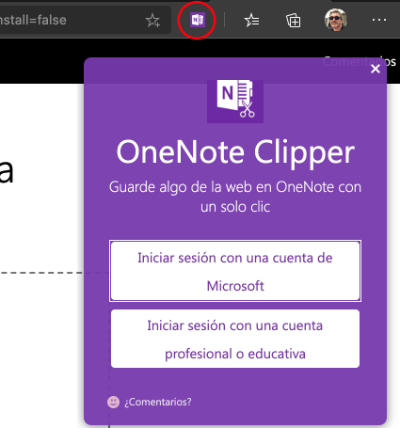Sign in with a Microsoft account
This screenshot has height=428, width=400.
(235, 271)
